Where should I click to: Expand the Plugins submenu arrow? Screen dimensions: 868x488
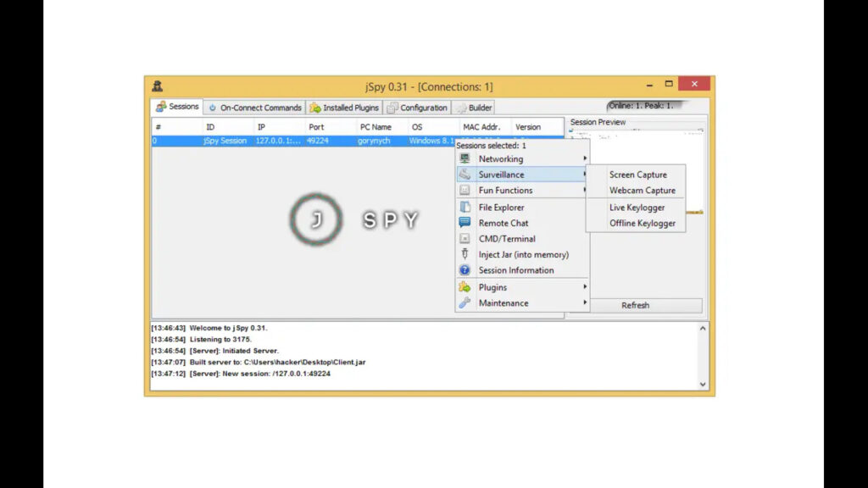[585, 287]
